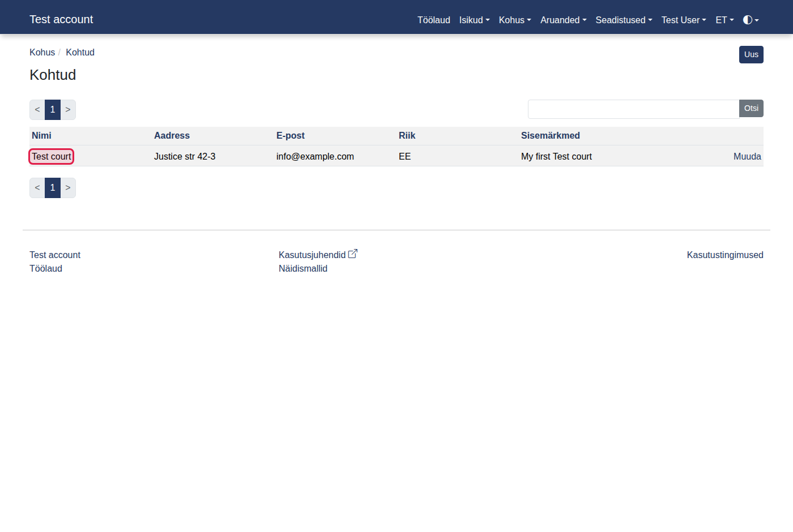Open Töölaud link in footer
The width and height of the screenshot is (793, 532).
(x=46, y=268)
